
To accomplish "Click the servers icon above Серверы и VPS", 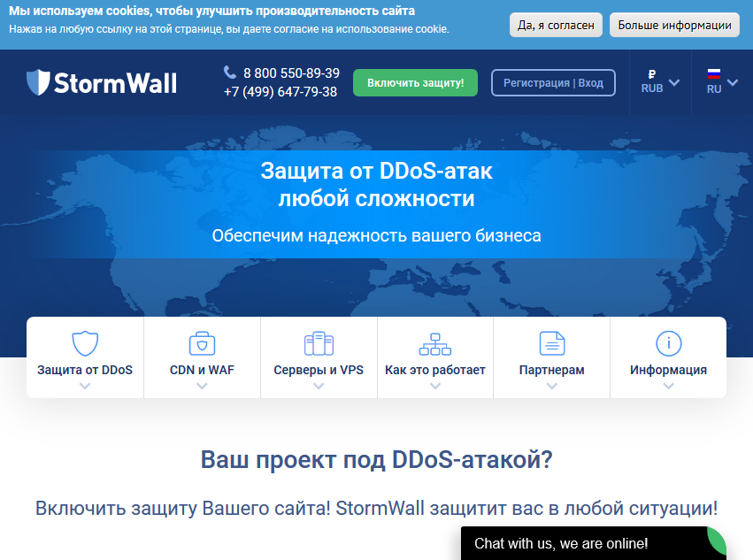I will pos(319,343).
